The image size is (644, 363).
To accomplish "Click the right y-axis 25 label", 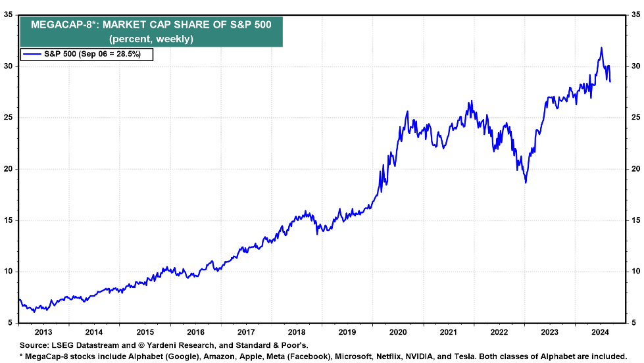I will tap(635, 118).
